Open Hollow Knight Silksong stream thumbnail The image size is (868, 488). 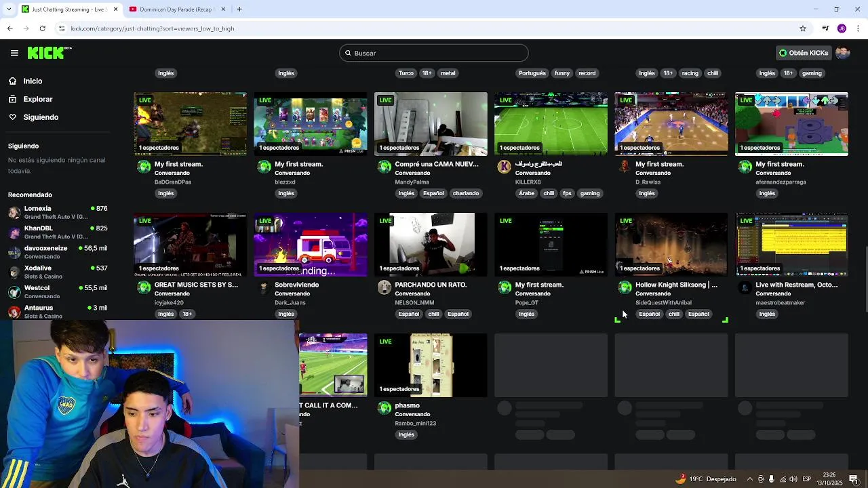[x=671, y=245]
